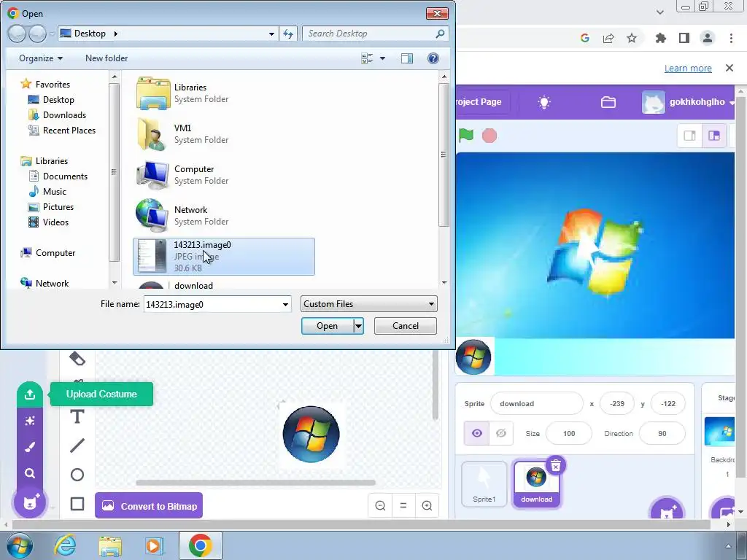Reset zoom on the costume canvas
The width and height of the screenshot is (747, 560).
tap(403, 505)
